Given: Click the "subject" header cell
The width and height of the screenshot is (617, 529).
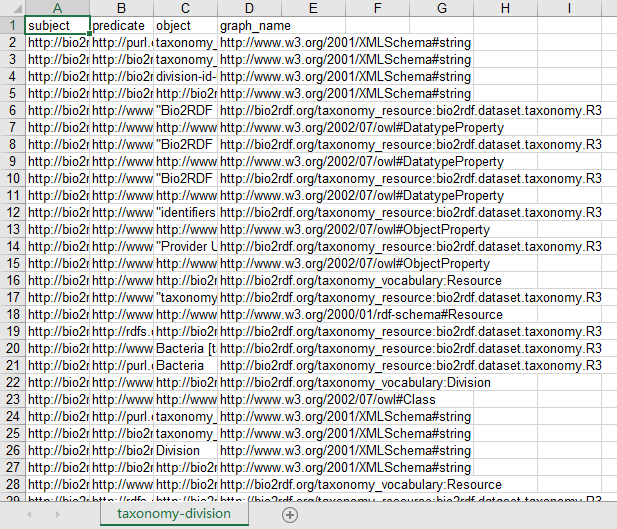Looking at the screenshot, I should [x=56, y=25].
